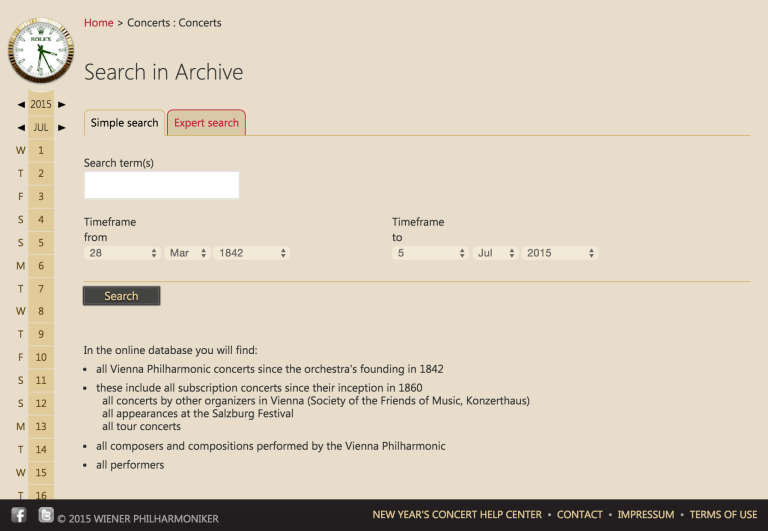This screenshot has width=768, height=531.
Task: Open the Impressum footer link
Action: (645, 515)
